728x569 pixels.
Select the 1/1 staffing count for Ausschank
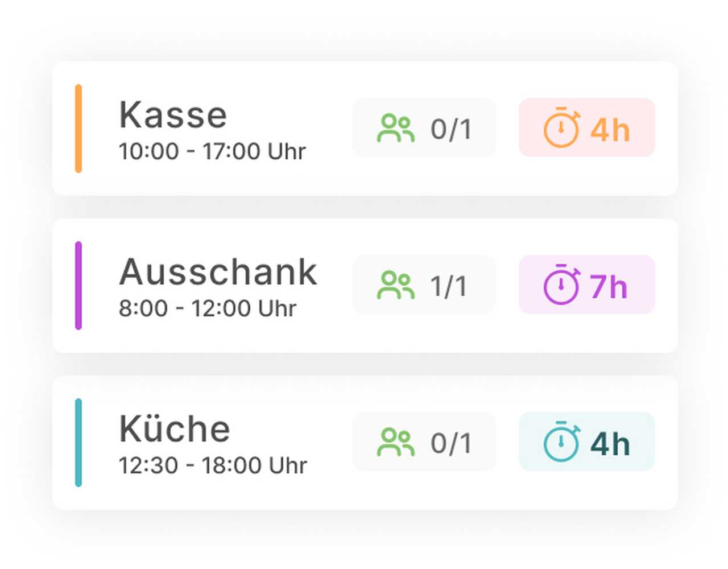pyautogui.click(x=449, y=286)
